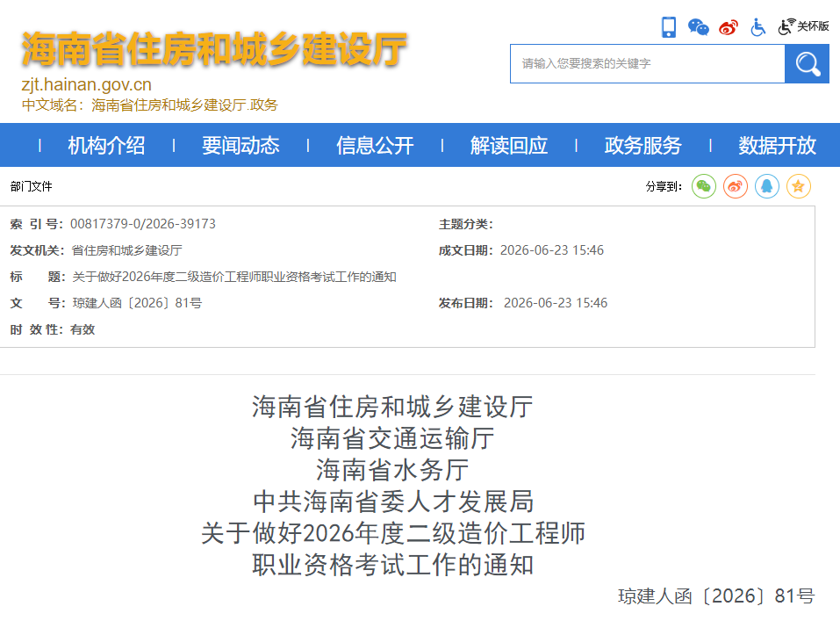Click heading 关于做好2026年度二级造价工程师
Screen dimensions: 840x628
[392, 534]
